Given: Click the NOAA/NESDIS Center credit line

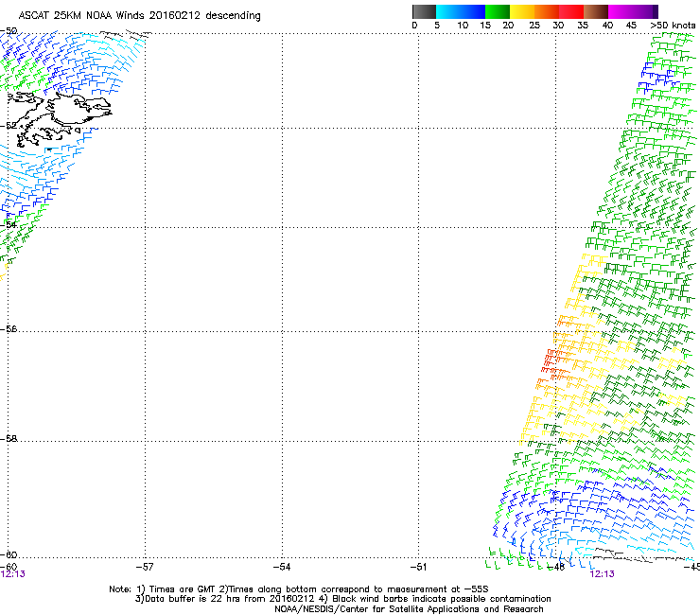Looking at the screenshot, I should (409, 609).
